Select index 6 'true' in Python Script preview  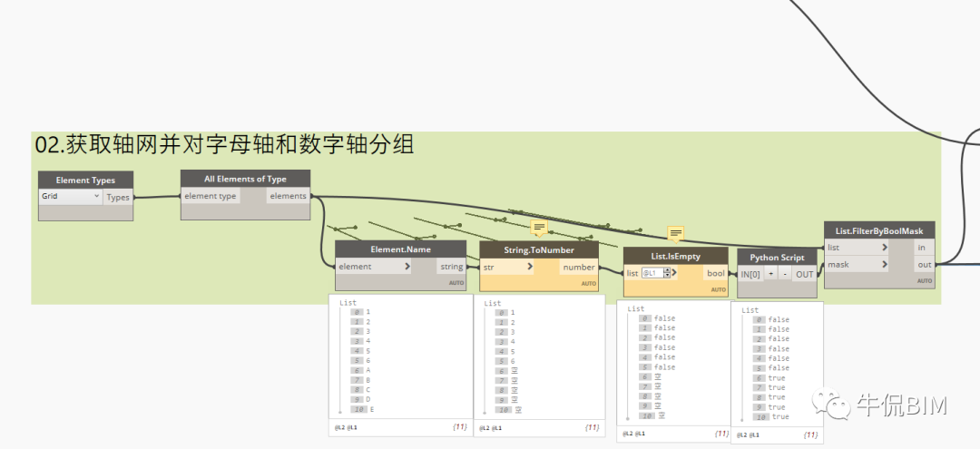pos(776,378)
